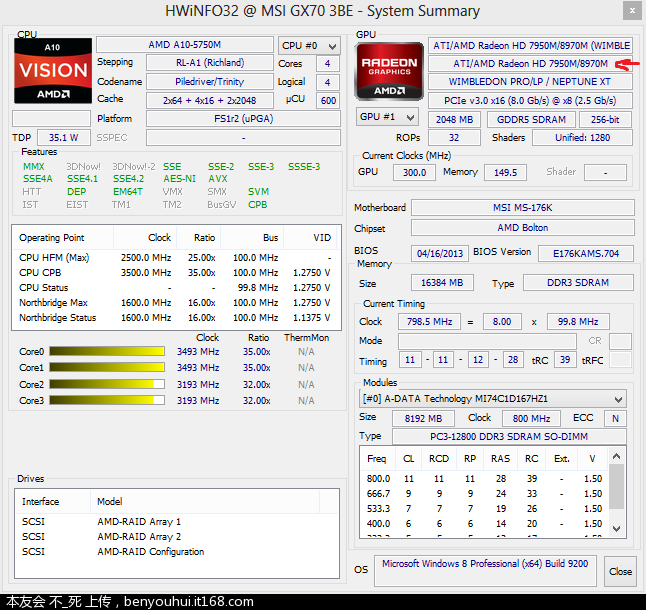Click the scroll up arrow in timing table
Viewport: 646px width, 610px height.
616,456
